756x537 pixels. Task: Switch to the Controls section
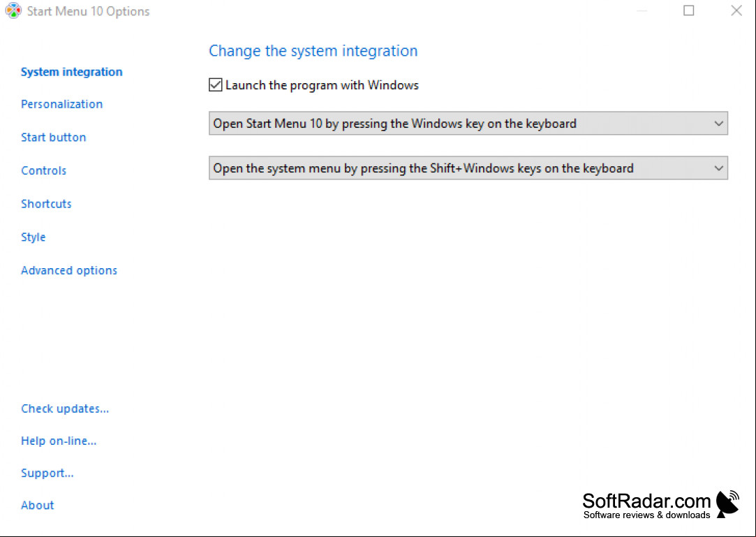pos(43,170)
